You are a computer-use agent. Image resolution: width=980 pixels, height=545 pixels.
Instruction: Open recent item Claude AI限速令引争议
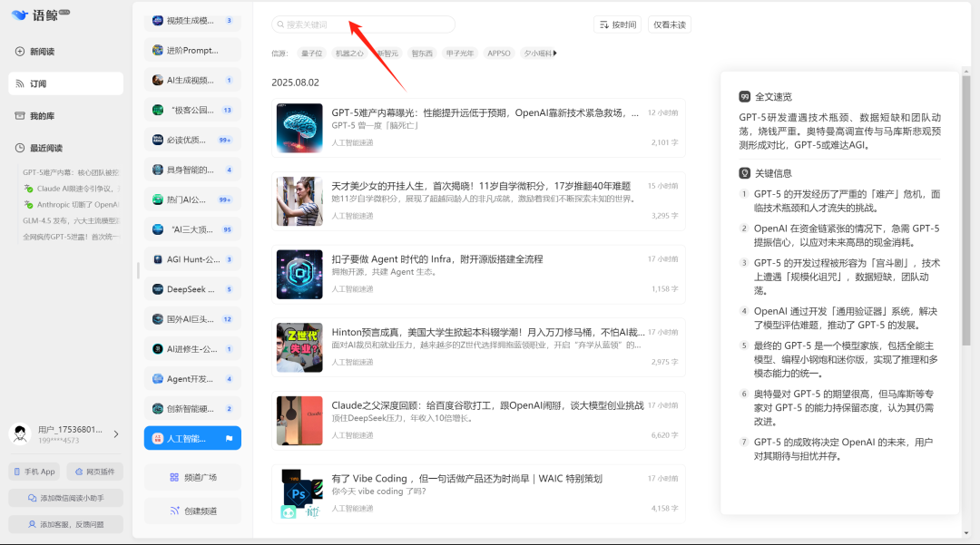pos(72,189)
